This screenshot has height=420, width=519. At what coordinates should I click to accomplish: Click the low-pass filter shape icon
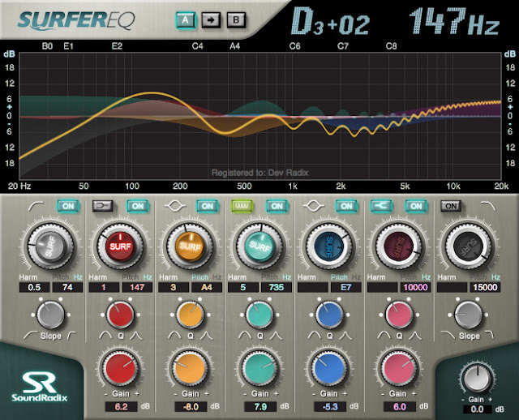click(488, 206)
